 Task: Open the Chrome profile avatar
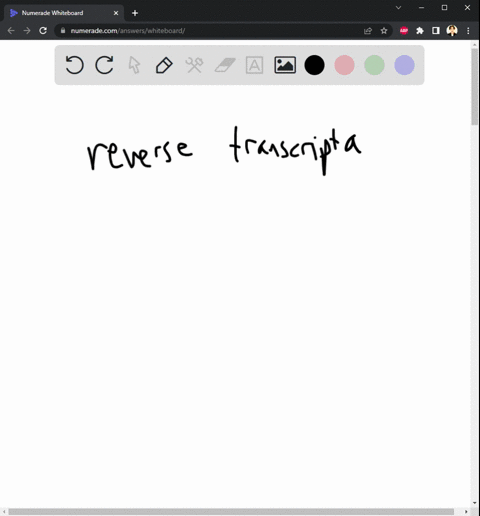pyautogui.click(x=452, y=31)
